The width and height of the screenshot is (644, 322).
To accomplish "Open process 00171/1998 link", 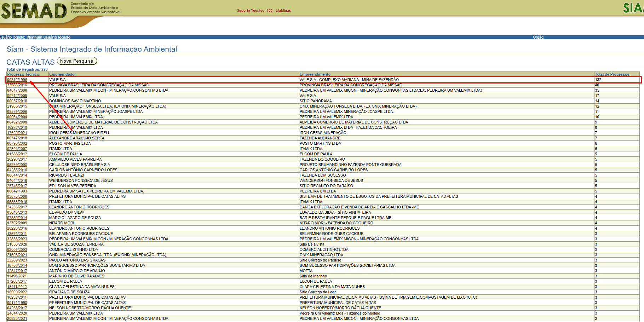I will pyautogui.click(x=17, y=303).
